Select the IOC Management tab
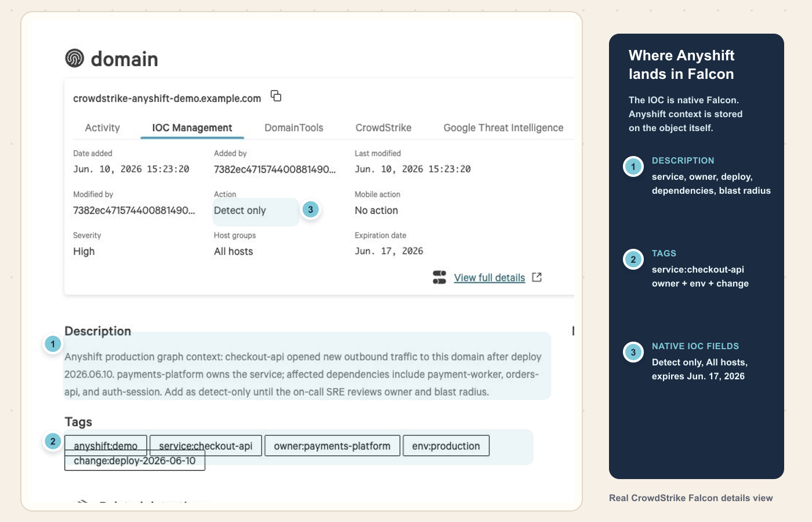The width and height of the screenshot is (812, 522). click(192, 128)
